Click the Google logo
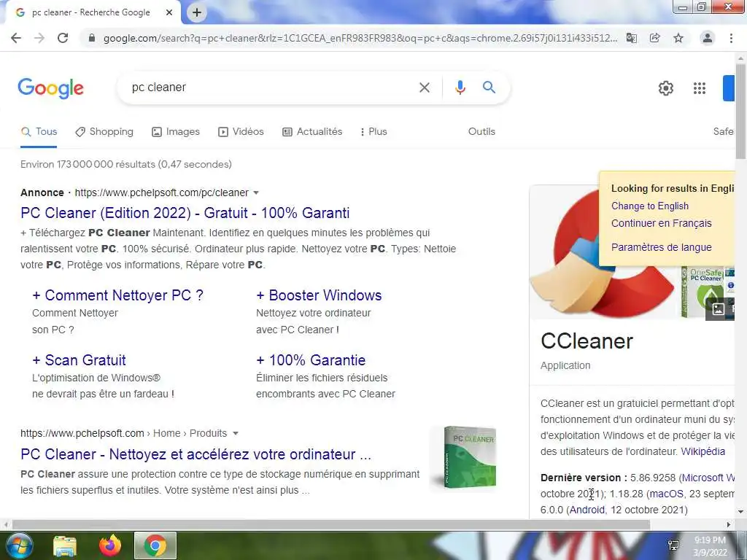The height and width of the screenshot is (560, 747). tap(51, 88)
